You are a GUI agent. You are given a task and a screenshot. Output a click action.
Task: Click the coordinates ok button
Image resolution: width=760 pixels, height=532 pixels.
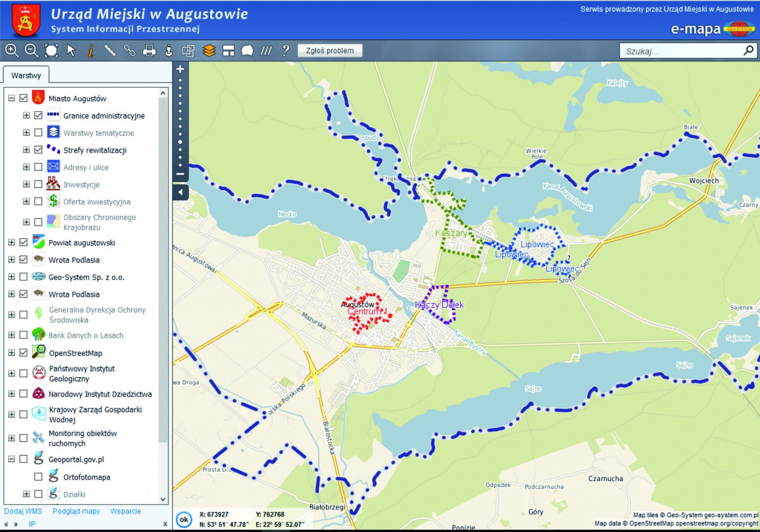coord(184,519)
